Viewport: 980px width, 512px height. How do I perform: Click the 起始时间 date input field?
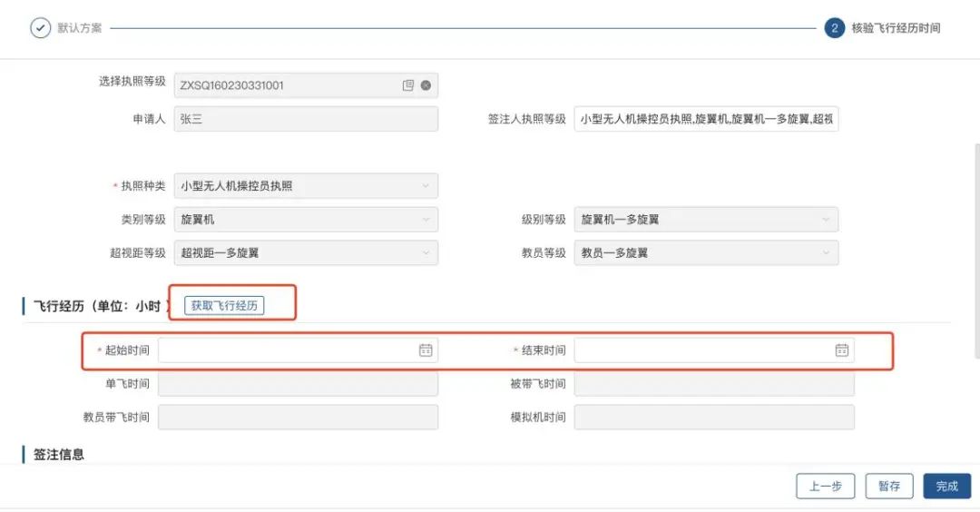pyautogui.click(x=299, y=350)
